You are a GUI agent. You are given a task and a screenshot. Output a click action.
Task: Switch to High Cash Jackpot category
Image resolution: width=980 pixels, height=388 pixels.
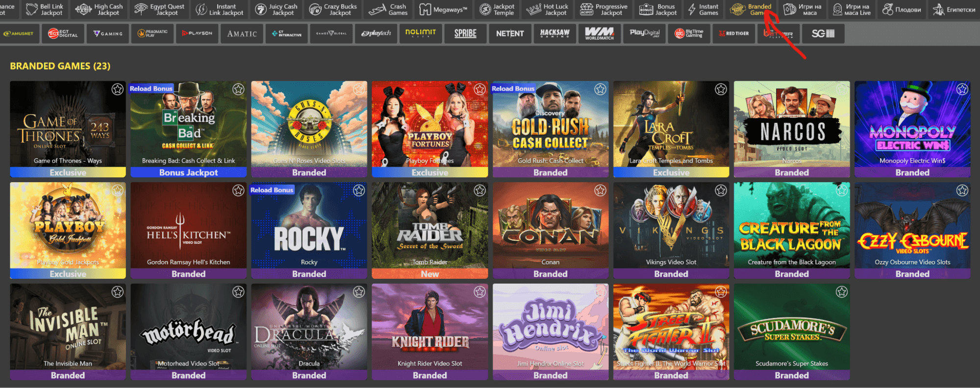point(99,9)
